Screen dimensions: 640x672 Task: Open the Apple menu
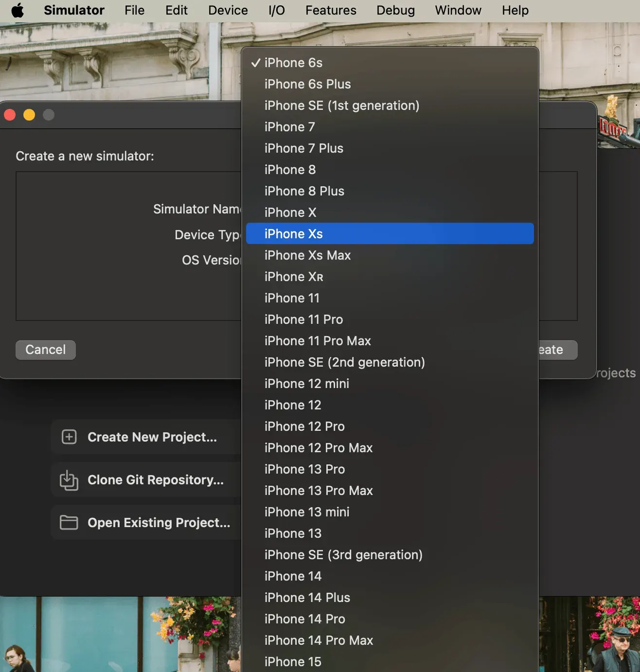point(18,10)
